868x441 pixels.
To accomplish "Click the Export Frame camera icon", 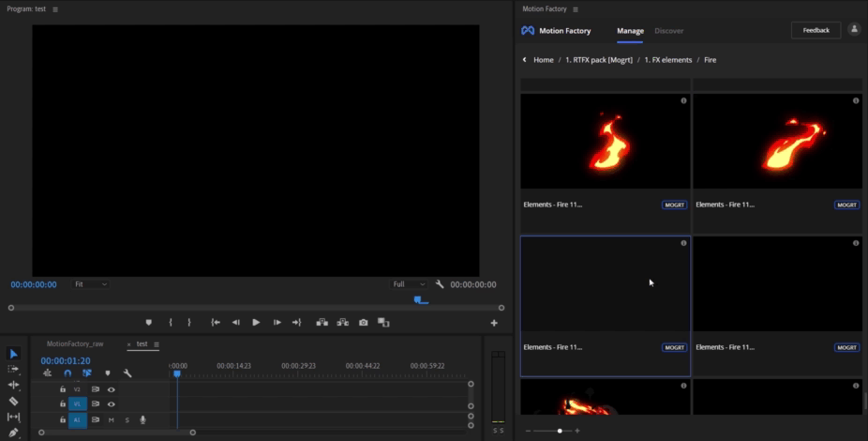I will coord(364,323).
